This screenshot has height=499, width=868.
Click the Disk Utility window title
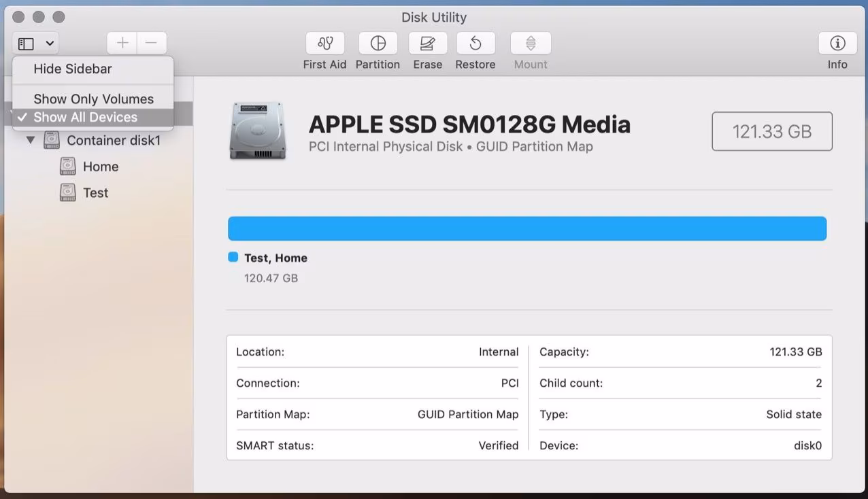pos(434,17)
